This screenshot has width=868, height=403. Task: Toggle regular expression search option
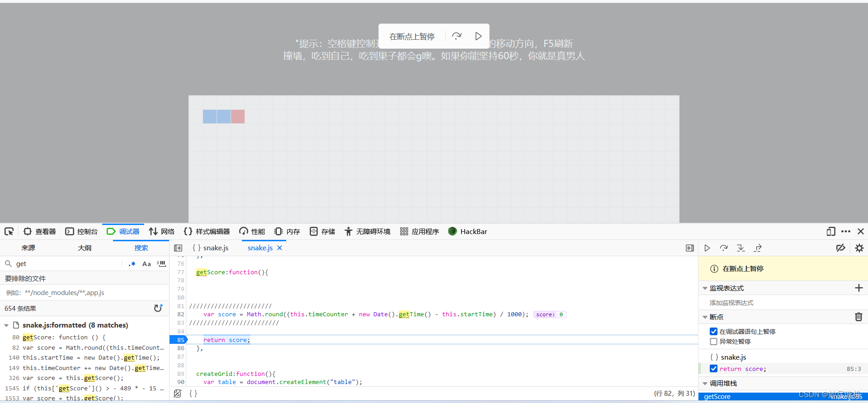[x=132, y=264]
